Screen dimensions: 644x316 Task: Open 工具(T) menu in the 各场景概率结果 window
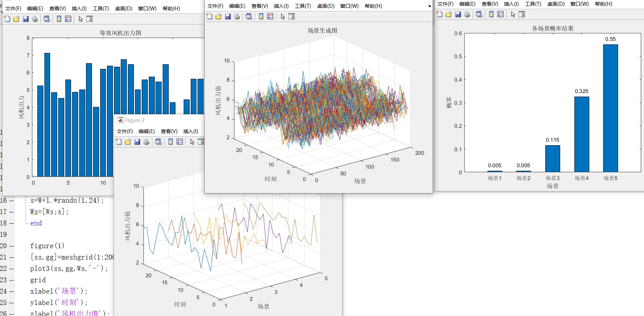coord(533,4)
